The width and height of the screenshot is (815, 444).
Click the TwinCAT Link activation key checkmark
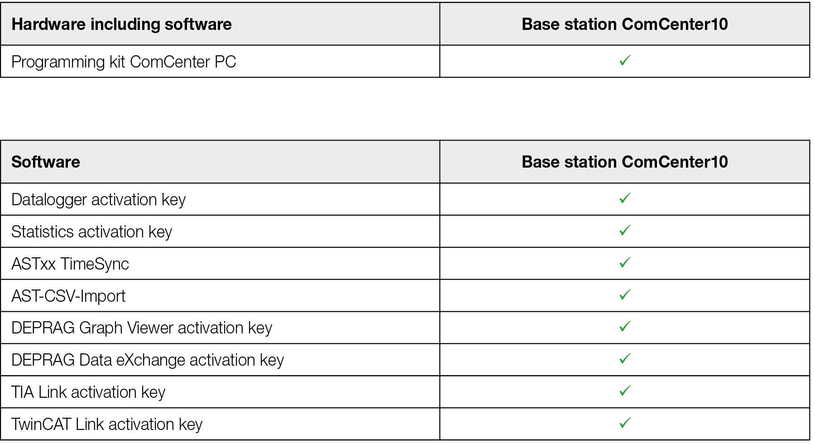coord(624,423)
